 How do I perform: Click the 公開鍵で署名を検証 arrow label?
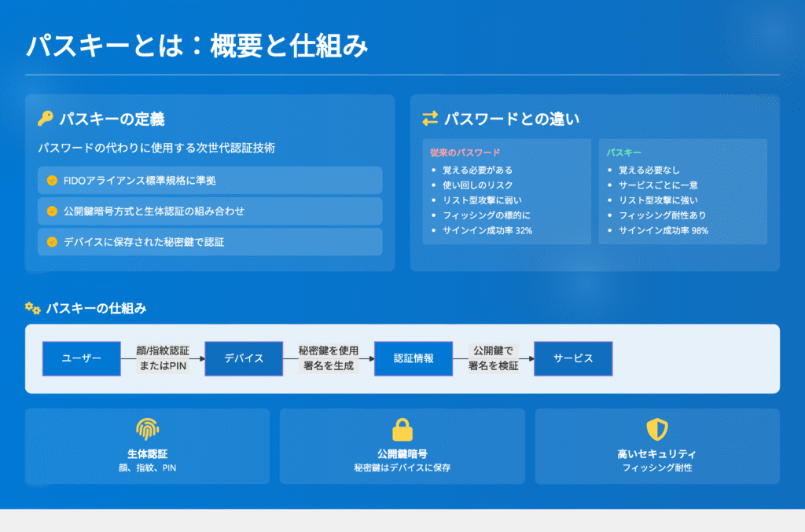coord(493,358)
